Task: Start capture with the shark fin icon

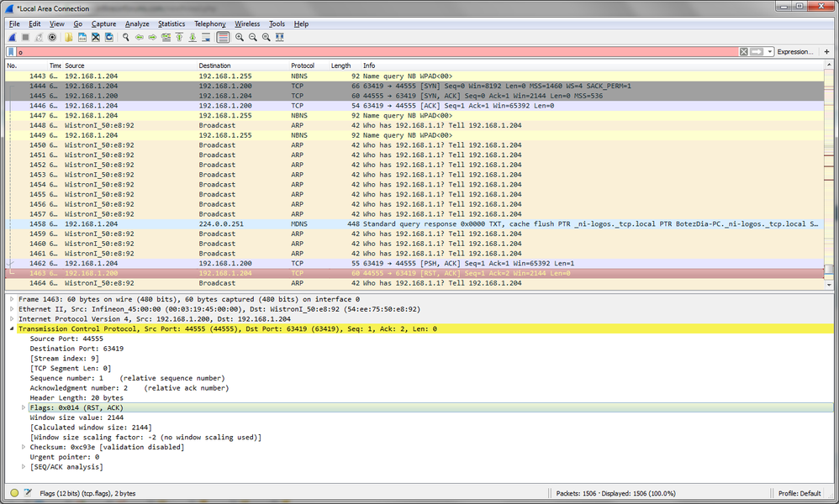Action: click(x=13, y=38)
